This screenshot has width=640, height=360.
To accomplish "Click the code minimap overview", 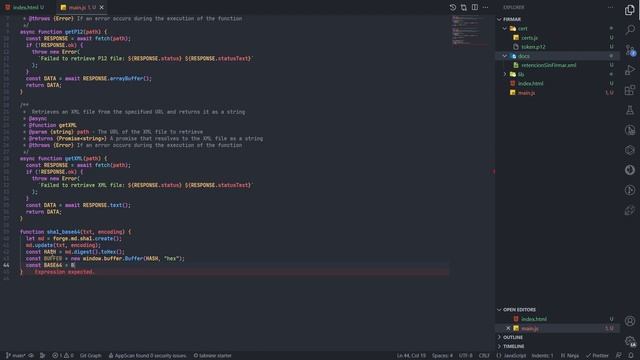I will point(470,31).
